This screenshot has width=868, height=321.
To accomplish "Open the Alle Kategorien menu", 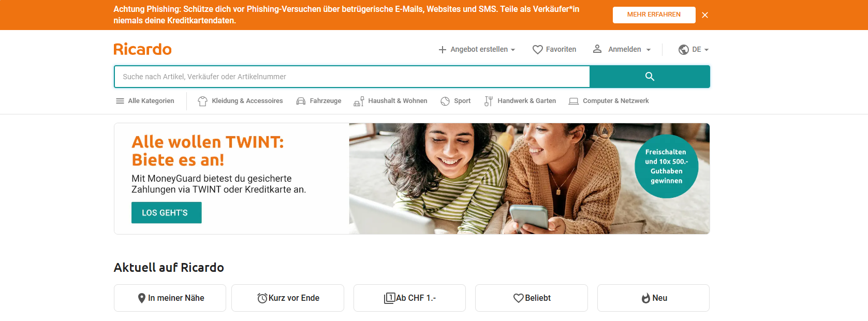I will (x=145, y=101).
